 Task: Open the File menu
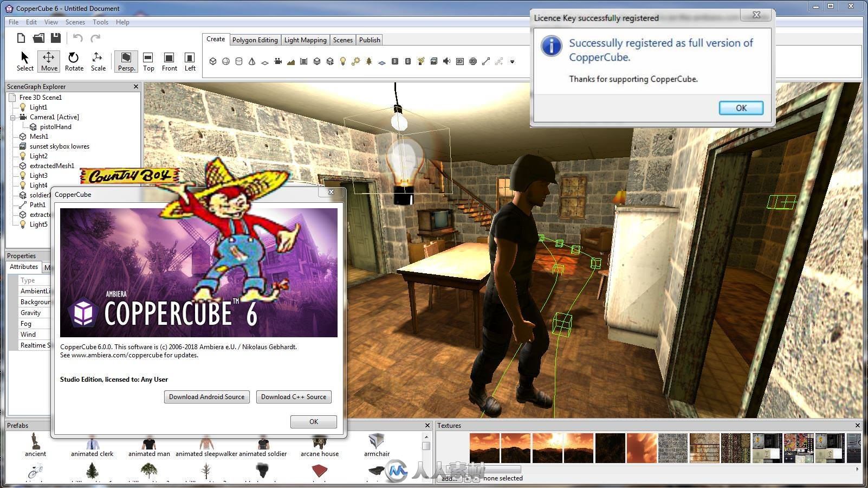point(14,22)
